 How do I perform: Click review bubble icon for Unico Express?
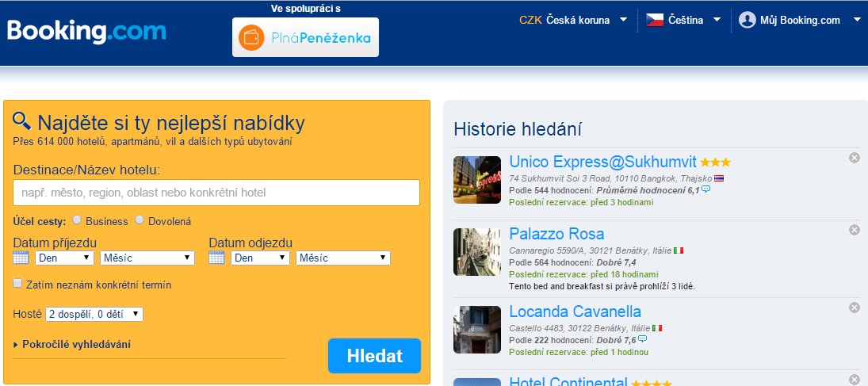705,189
